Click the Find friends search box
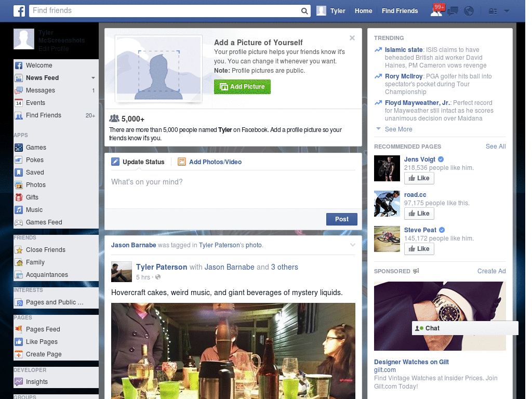Screen dimensions: 532x399 click(165, 11)
